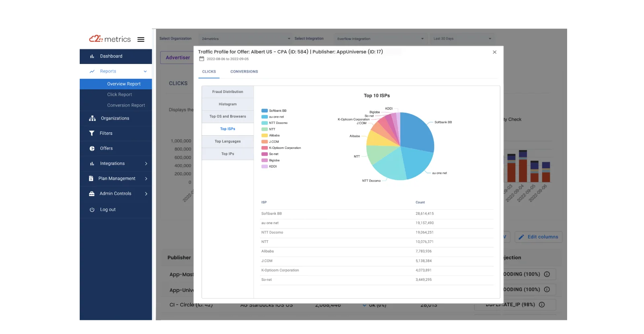Click the K-Opticom Corporation table row

tap(377, 270)
